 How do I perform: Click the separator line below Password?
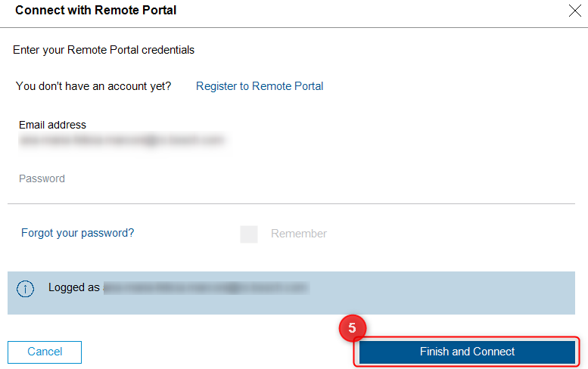[291, 203]
